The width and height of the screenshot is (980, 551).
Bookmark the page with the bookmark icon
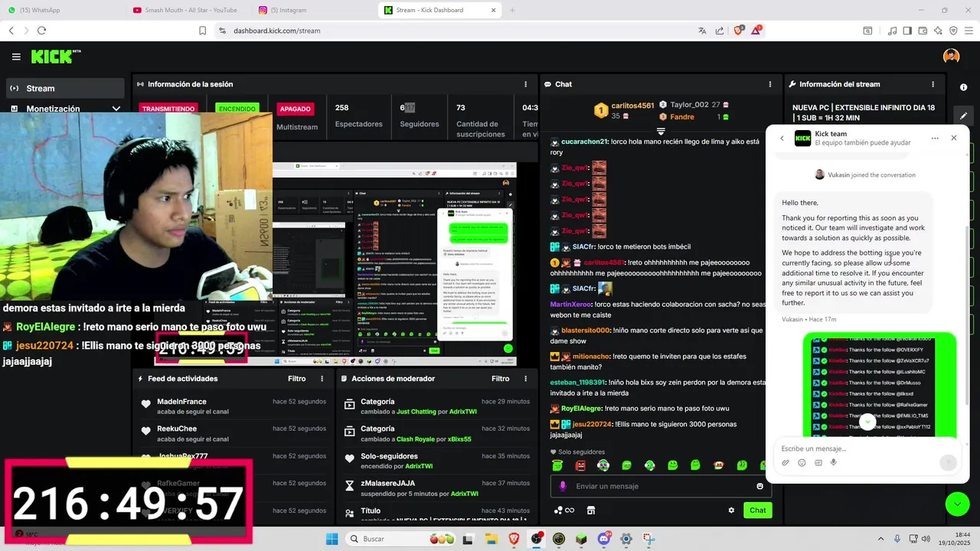[202, 31]
